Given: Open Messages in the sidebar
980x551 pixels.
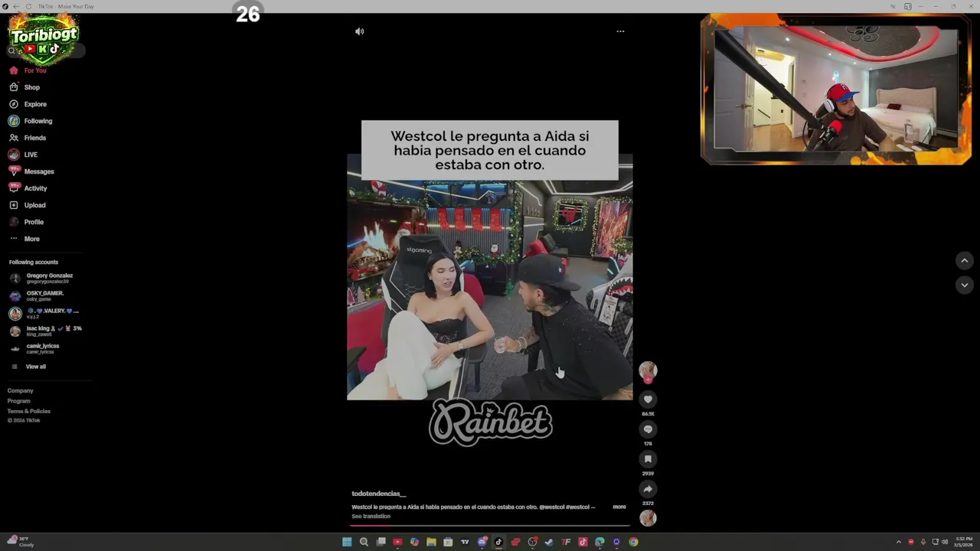Looking at the screenshot, I should [x=32, y=171].
